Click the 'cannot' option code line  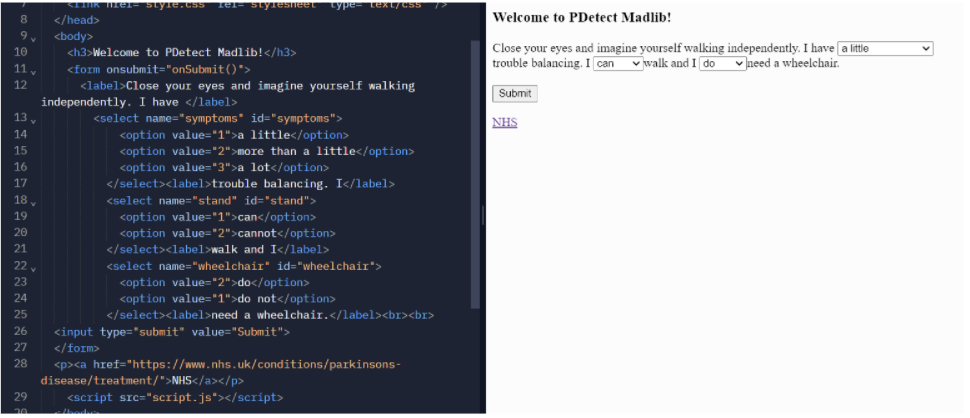[x=227, y=233]
